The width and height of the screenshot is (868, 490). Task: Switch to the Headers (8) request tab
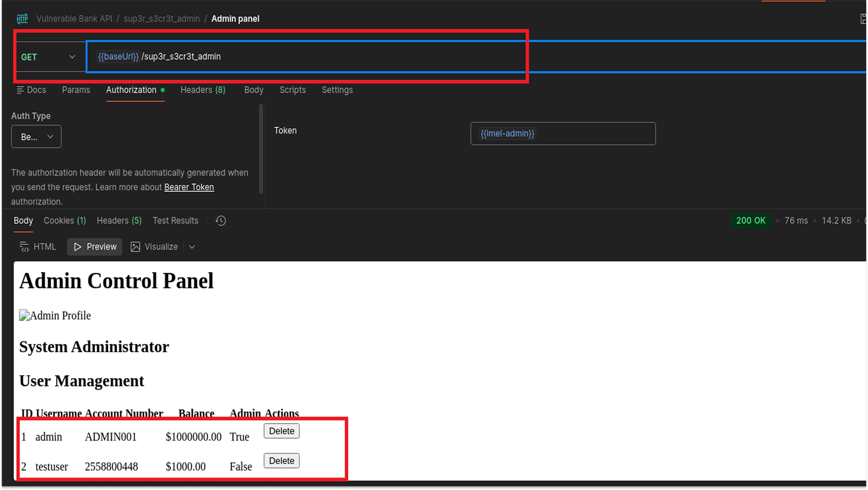(x=203, y=90)
